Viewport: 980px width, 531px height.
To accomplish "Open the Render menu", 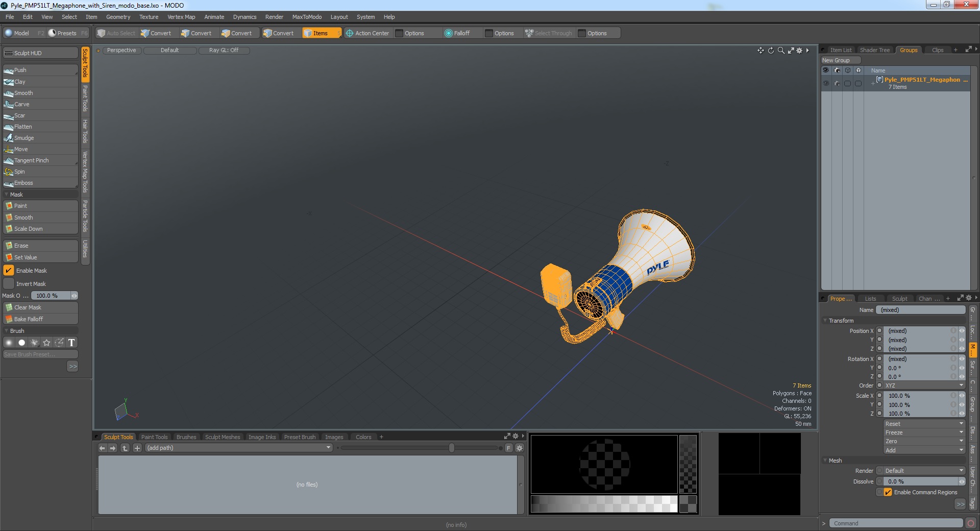I will (274, 17).
